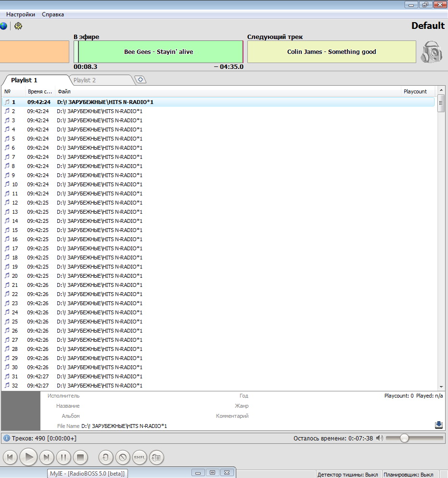Sort by the Время с... column header

click(40, 91)
